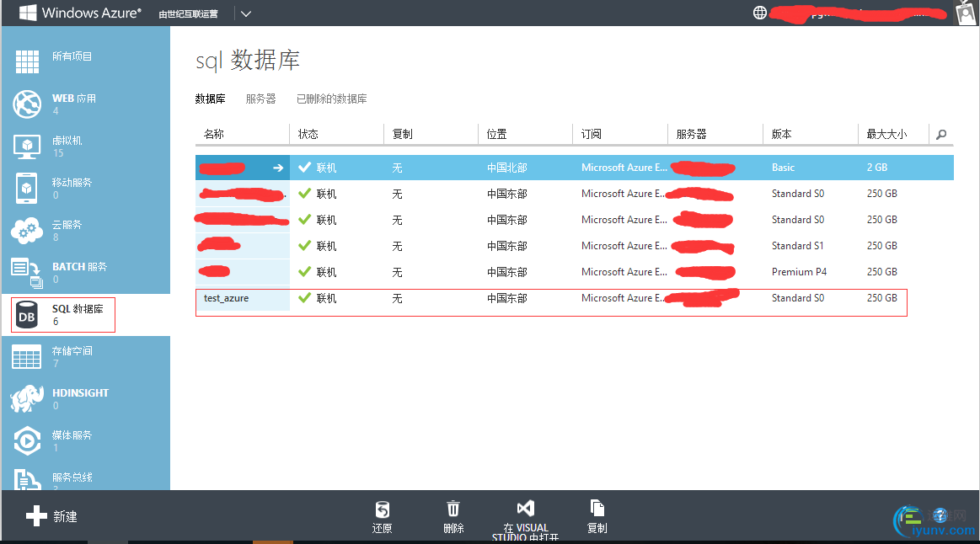Click the 还原 restore icon
The width and height of the screenshot is (980, 544).
pyautogui.click(x=382, y=509)
